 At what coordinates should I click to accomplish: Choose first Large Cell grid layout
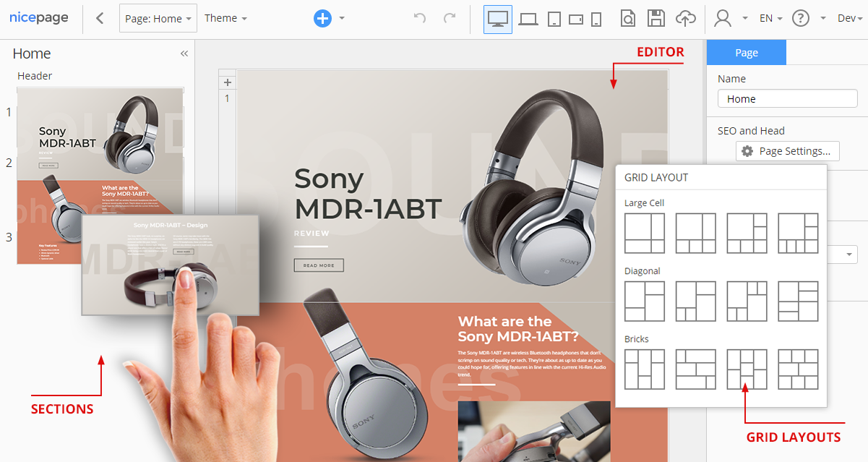[645, 233]
